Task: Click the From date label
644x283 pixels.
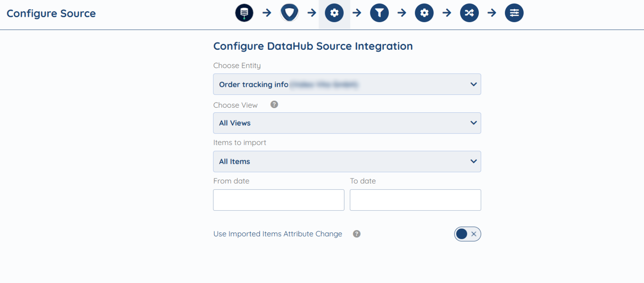Action: pyautogui.click(x=231, y=181)
